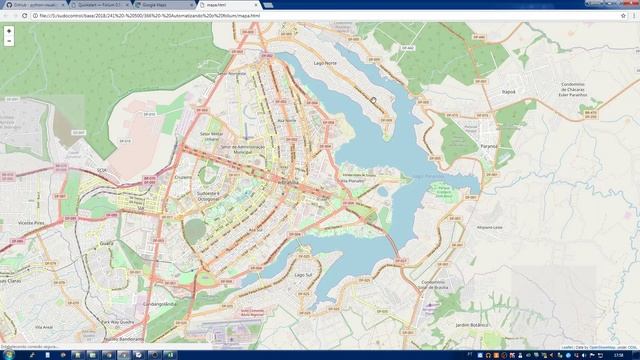This screenshot has height=360, width=640.
Task: Zoom out with the map minus button
Action: pos(9,41)
